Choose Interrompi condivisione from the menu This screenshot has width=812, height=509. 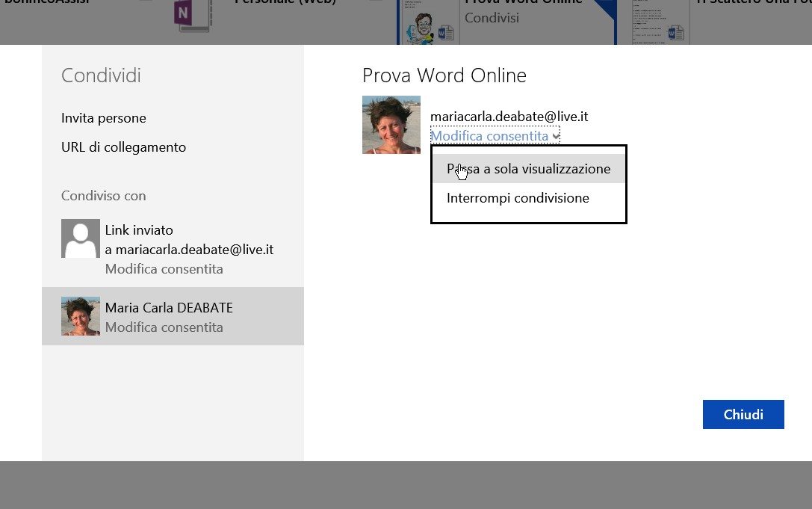[518, 198]
